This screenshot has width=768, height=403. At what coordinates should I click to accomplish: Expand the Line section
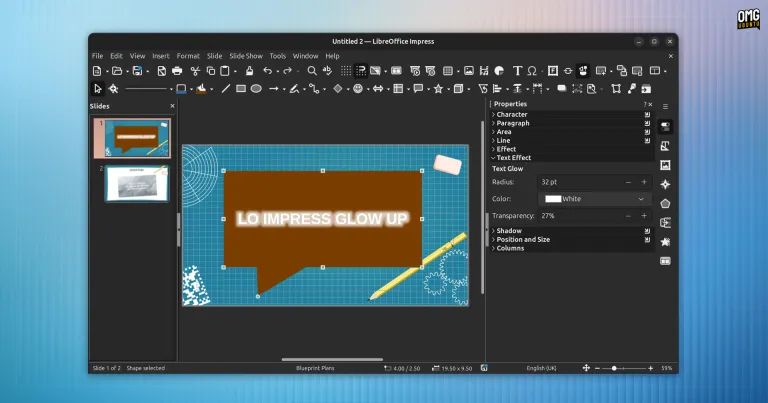coord(503,141)
